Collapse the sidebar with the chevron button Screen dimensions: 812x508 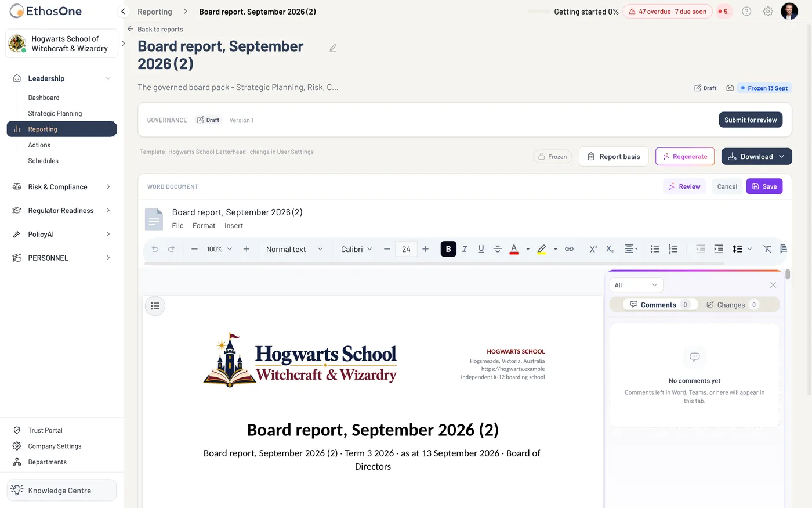coord(123,11)
